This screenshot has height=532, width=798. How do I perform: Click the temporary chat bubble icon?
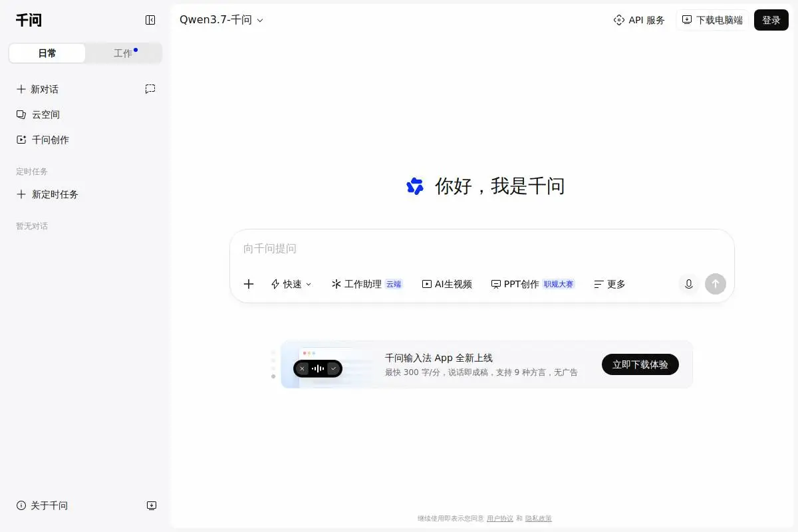pos(150,88)
